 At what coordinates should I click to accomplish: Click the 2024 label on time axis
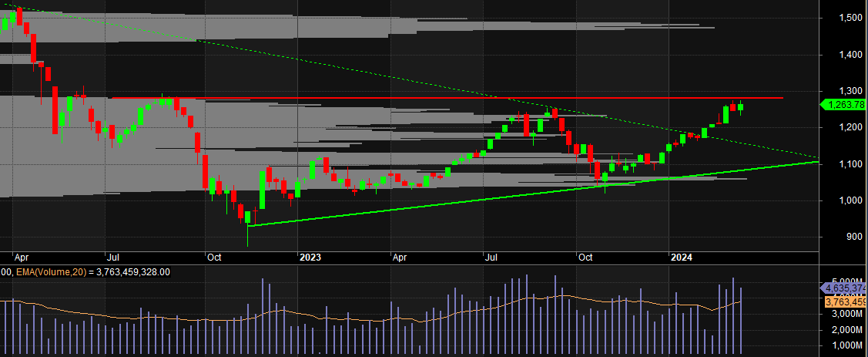(x=681, y=257)
